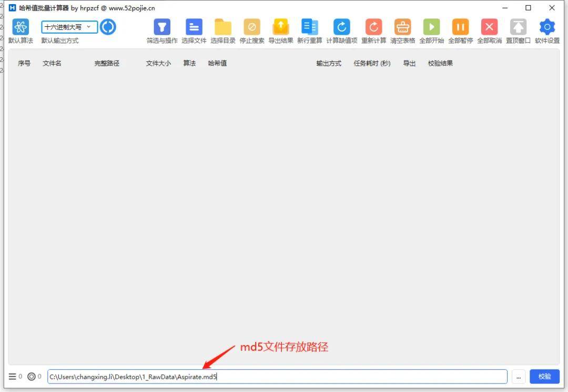
Task: Click 重新计算 recalculate icon
Action: click(x=374, y=27)
